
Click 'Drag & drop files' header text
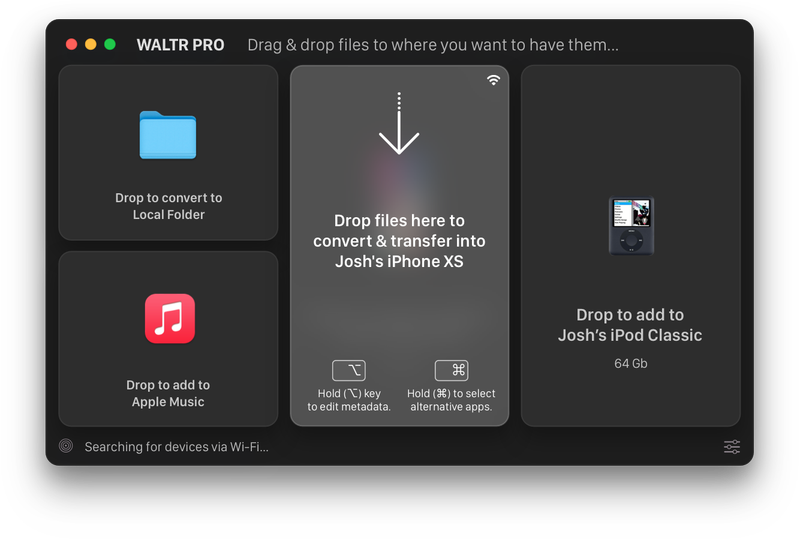click(433, 45)
